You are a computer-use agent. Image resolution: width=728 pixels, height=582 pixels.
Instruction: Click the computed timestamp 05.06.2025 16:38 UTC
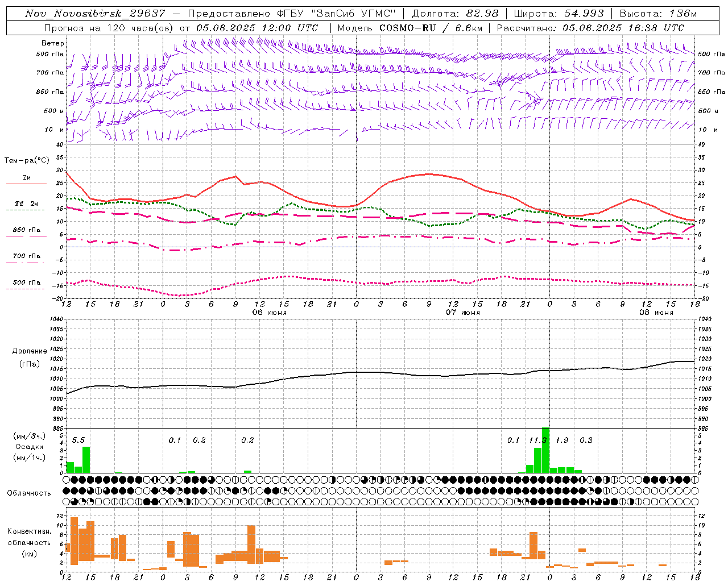coord(623,28)
